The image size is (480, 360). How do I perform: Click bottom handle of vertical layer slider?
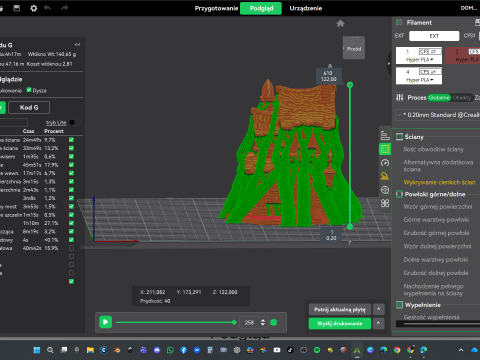pos(350,227)
